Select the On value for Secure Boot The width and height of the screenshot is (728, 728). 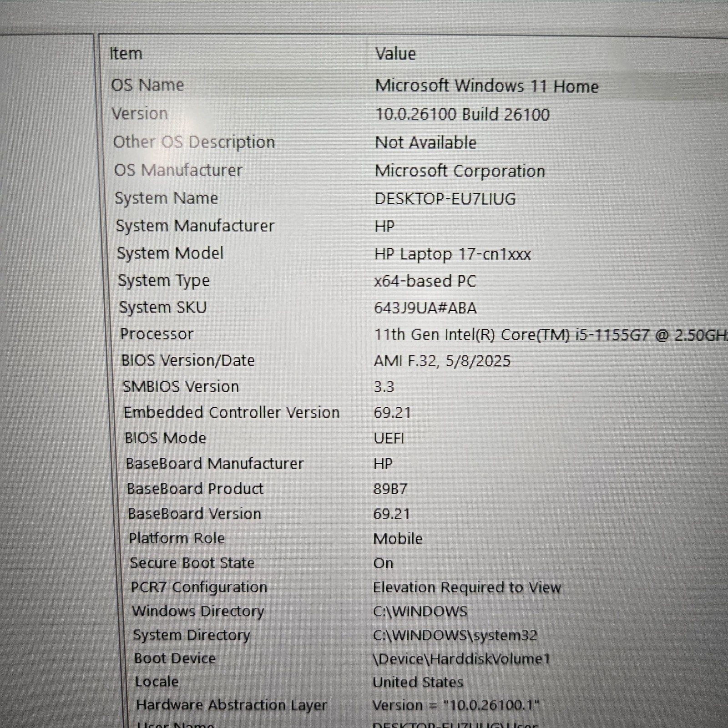click(x=383, y=563)
